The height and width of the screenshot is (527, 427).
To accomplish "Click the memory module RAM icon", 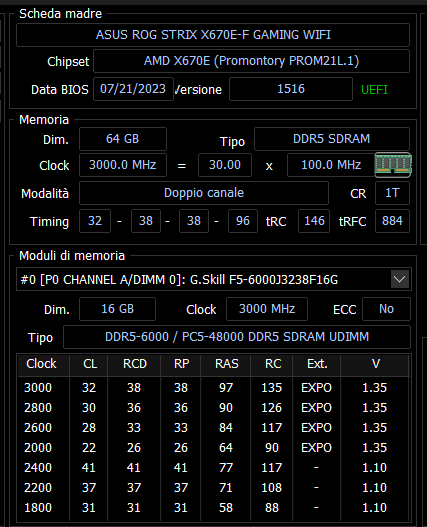I will tap(393, 165).
